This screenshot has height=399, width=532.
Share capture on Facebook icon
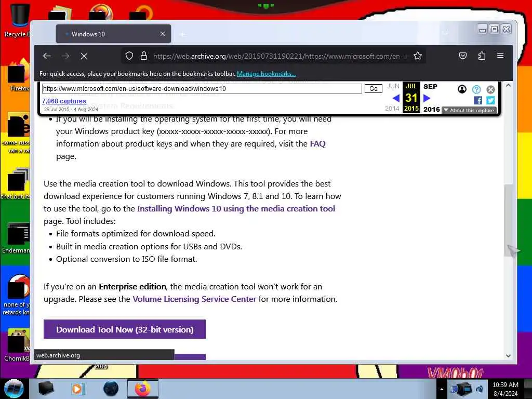pyautogui.click(x=478, y=100)
